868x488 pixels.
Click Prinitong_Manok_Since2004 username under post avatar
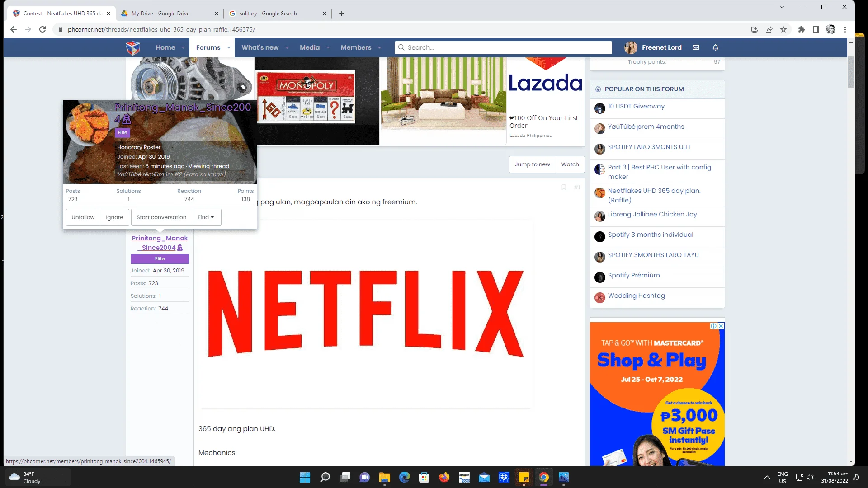point(160,243)
